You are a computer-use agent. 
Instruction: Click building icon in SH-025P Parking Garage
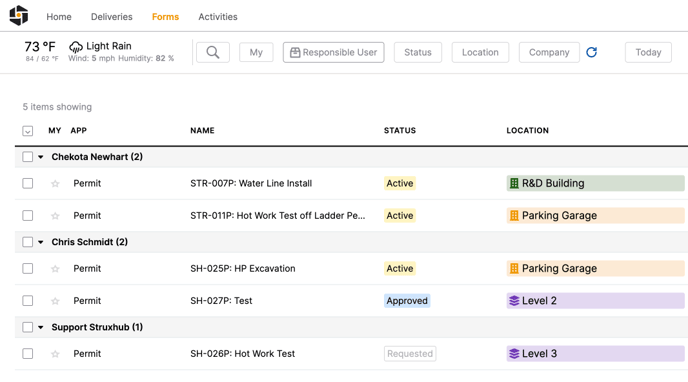(x=514, y=268)
